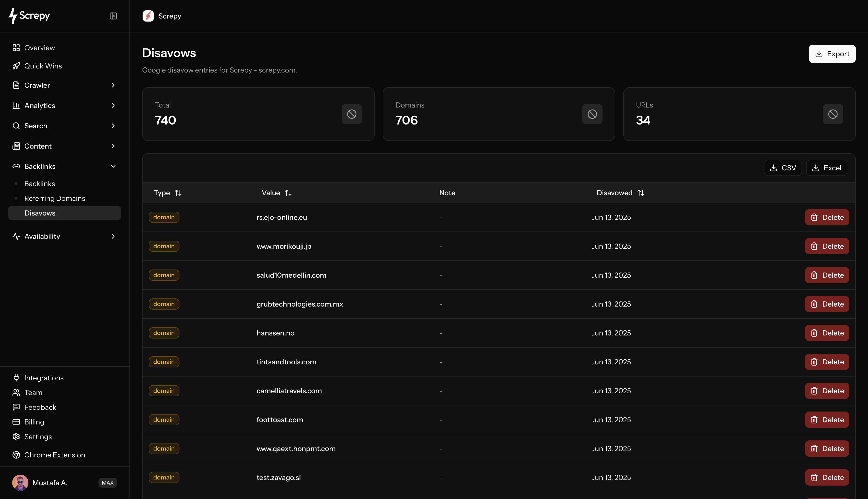The width and height of the screenshot is (868, 499).
Task: Open Quick Wins rocket icon
Action: coord(16,66)
